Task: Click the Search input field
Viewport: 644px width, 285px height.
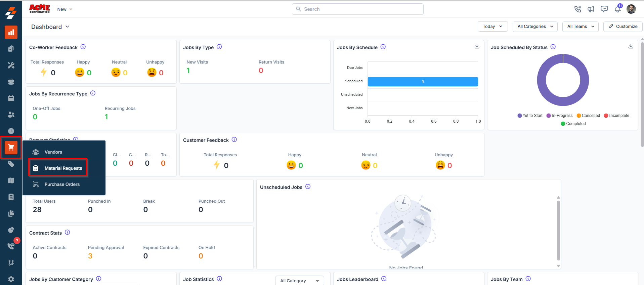Action: 358,9
